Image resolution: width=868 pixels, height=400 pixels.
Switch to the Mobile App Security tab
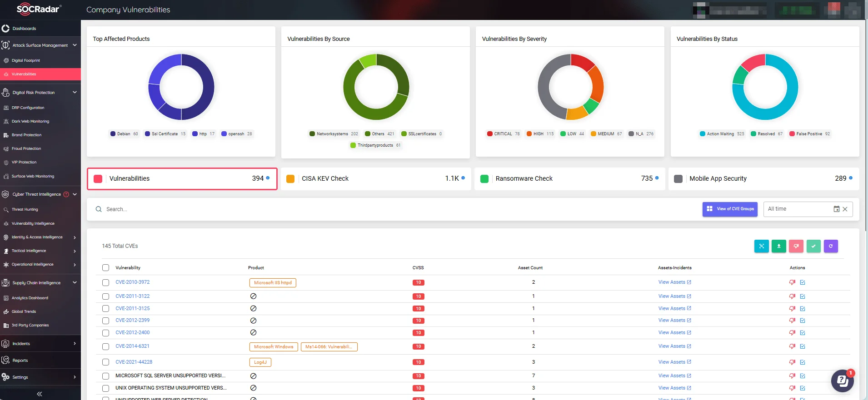tap(764, 178)
